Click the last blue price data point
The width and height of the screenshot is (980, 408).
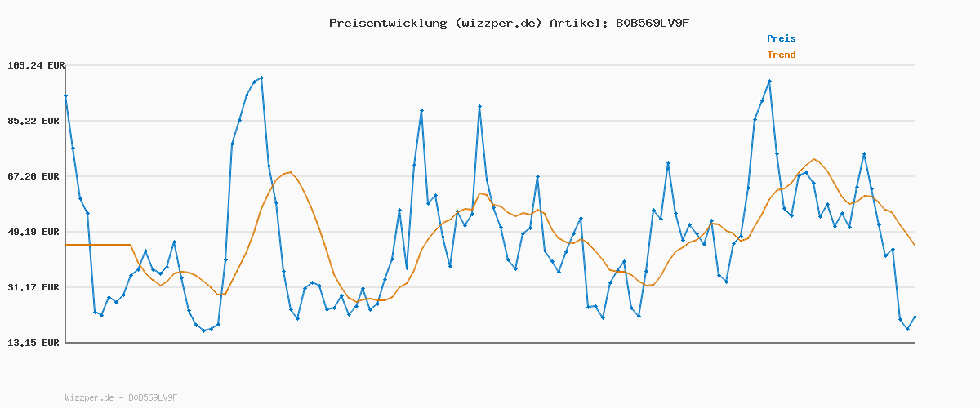coord(915,317)
